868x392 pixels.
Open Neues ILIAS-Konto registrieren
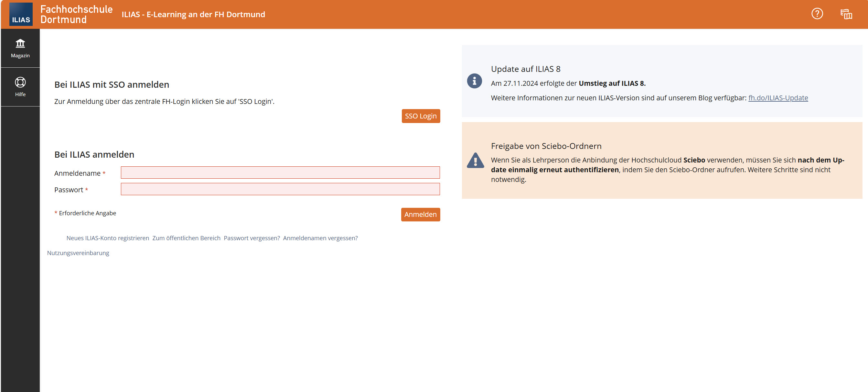(x=107, y=238)
